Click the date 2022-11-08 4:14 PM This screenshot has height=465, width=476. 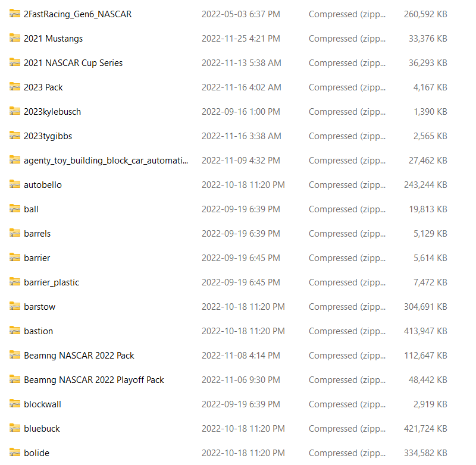[x=241, y=356]
